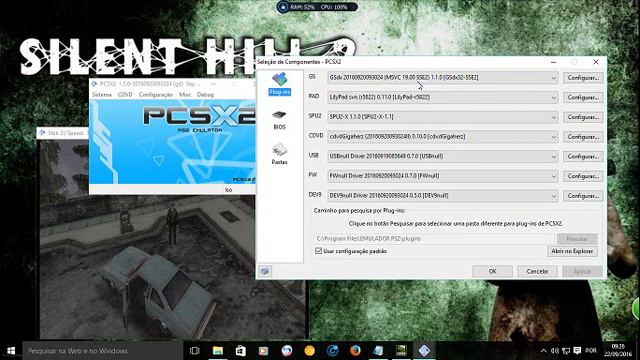Open the Action Center notifications icon
Viewport: 640px width, 360px height.
point(577,351)
